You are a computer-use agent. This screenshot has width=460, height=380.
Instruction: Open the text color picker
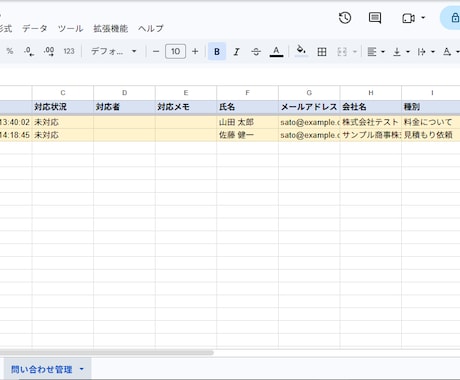(276, 51)
